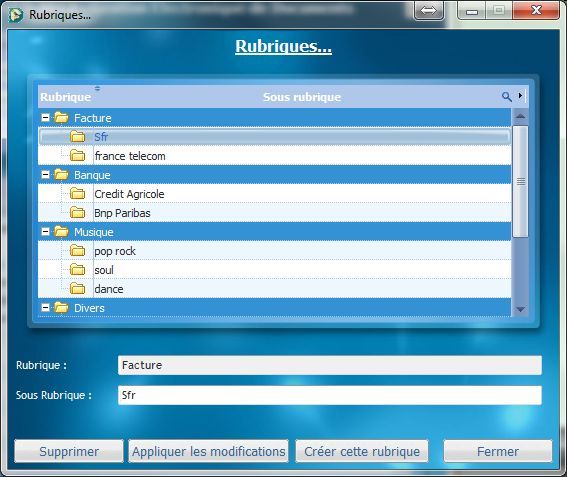
Task: Click the folder icon beside Credit Agricole
Action: tap(77, 194)
